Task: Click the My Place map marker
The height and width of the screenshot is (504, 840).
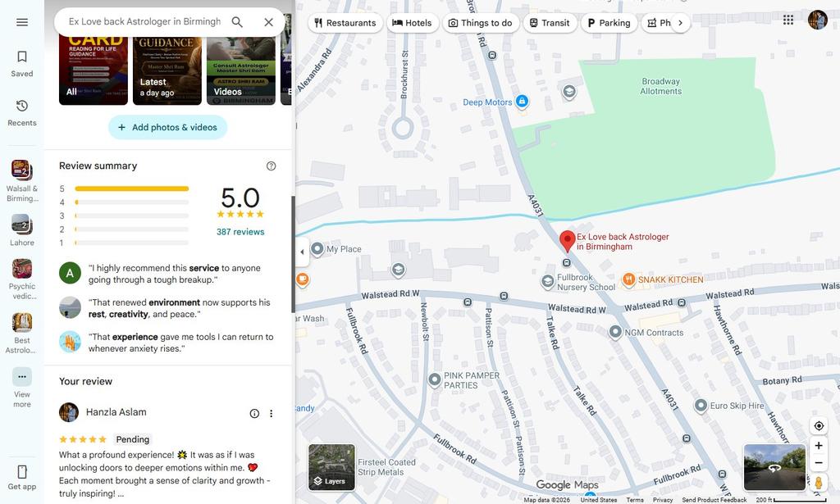Action: (x=317, y=249)
